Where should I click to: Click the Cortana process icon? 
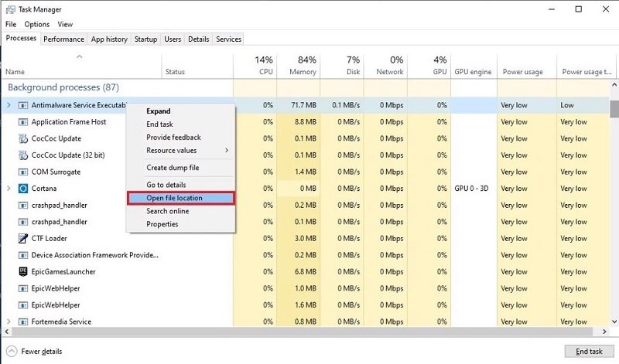[x=23, y=189]
